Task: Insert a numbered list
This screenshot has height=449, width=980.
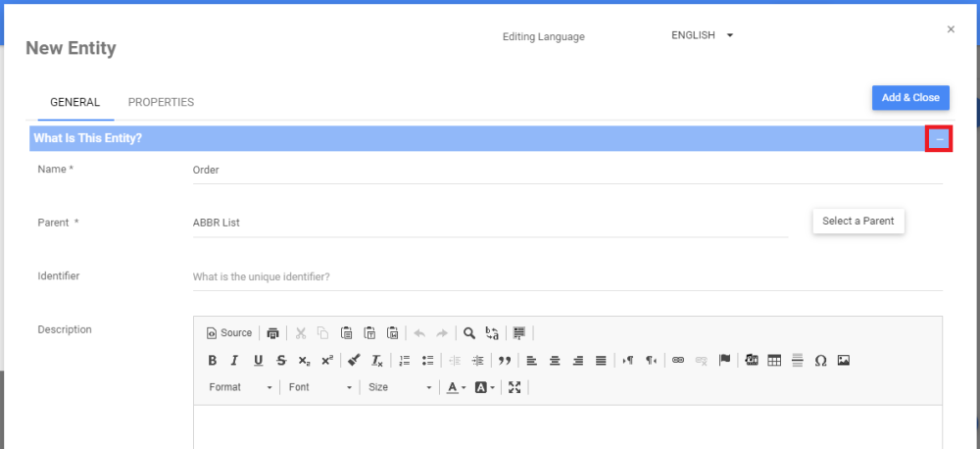Action: [405, 361]
